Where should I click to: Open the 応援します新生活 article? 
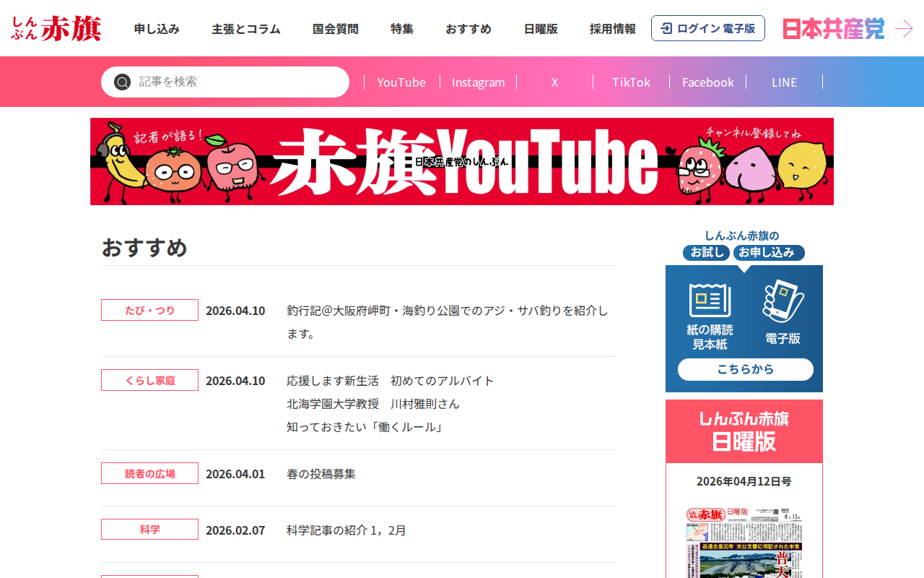coord(390,403)
